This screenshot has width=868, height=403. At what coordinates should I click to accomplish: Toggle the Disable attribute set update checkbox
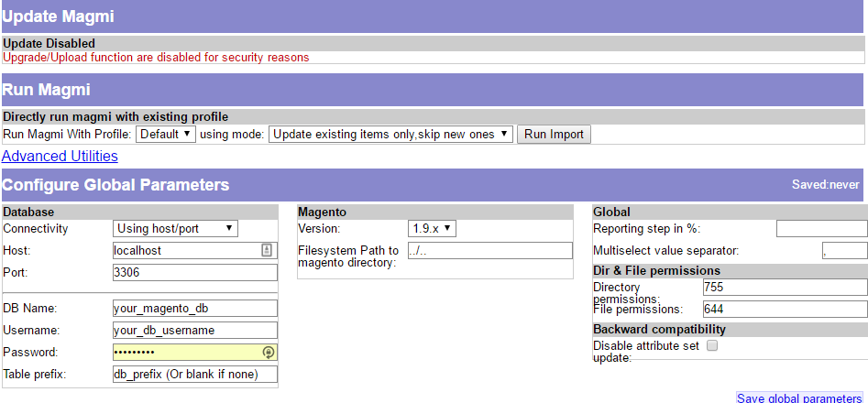712,346
